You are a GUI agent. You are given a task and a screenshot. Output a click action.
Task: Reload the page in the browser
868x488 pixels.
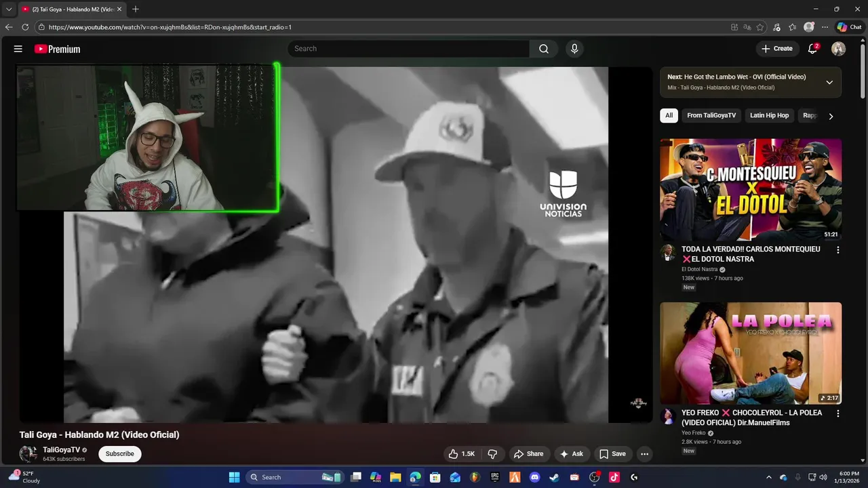click(25, 27)
